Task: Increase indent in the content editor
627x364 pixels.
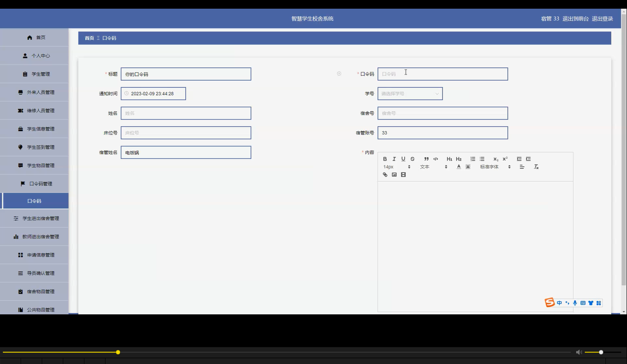Action: (528, 159)
